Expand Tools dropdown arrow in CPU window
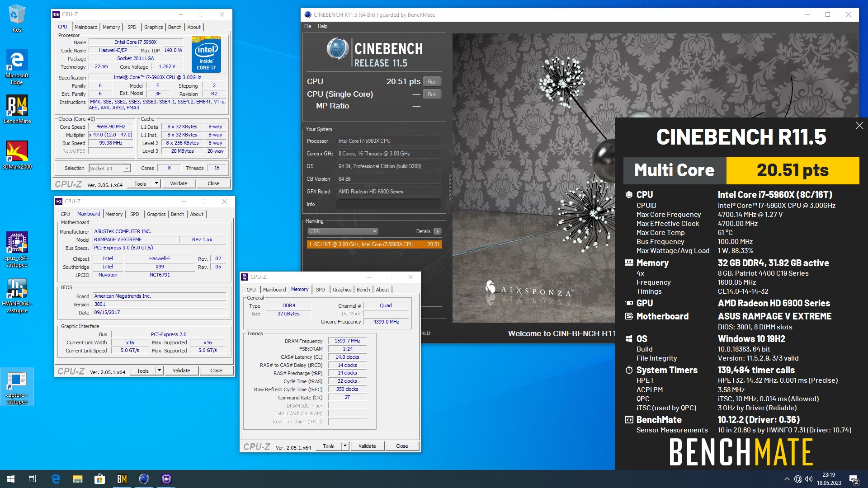The width and height of the screenshot is (868, 488). (x=156, y=183)
